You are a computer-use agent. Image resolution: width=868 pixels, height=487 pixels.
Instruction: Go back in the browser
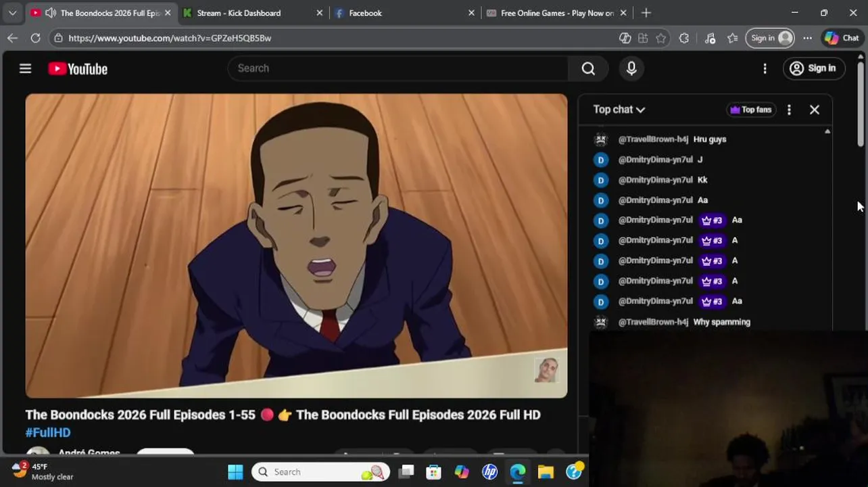pos(12,38)
